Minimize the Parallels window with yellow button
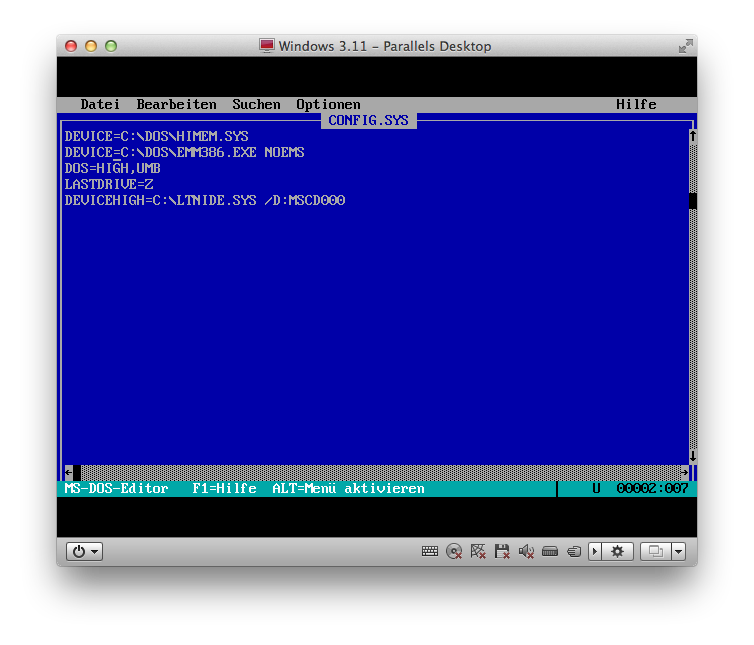Viewport: 754px width, 645px height. click(x=91, y=46)
